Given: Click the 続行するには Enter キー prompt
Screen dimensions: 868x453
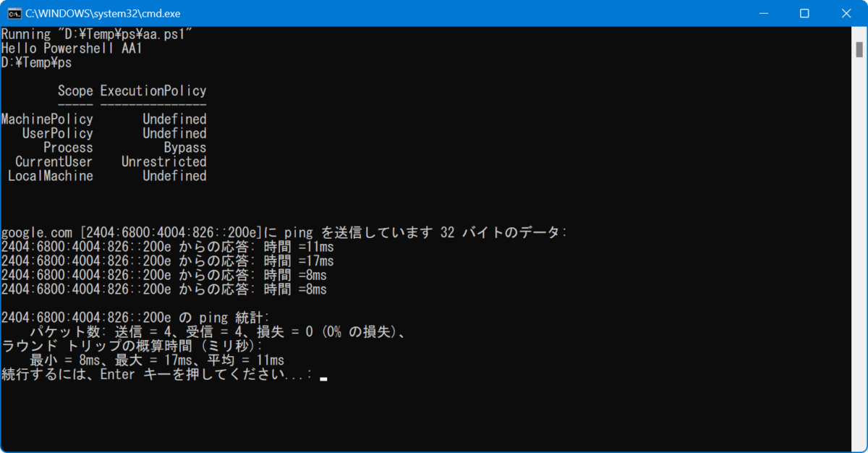Looking at the screenshot, I should (157, 374).
